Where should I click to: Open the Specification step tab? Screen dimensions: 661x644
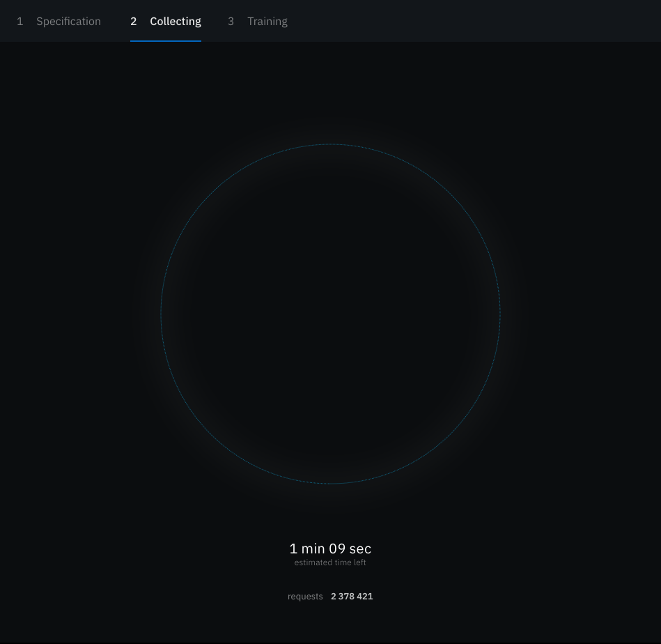point(68,22)
